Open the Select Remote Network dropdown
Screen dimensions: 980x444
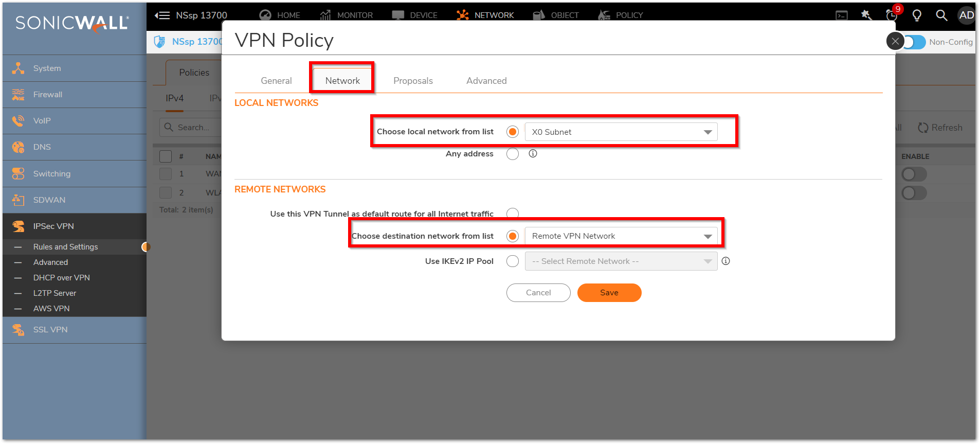click(621, 261)
